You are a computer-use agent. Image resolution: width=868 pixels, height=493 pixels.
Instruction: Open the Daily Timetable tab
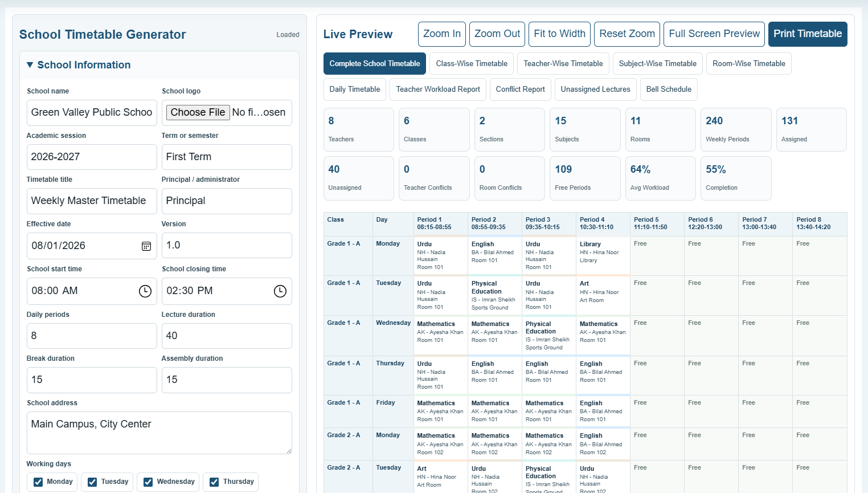click(x=355, y=89)
